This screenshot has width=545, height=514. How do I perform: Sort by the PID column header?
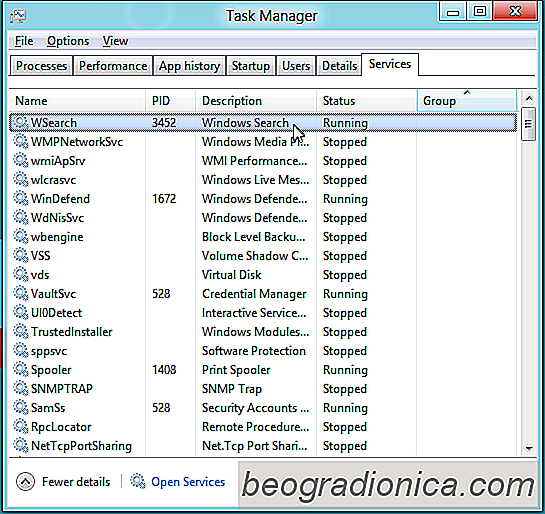coord(170,101)
